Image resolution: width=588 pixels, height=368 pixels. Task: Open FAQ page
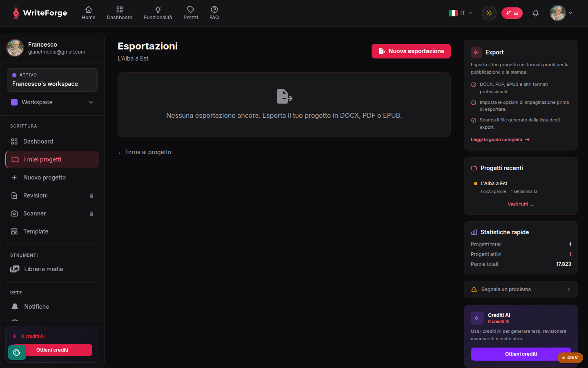point(214,13)
